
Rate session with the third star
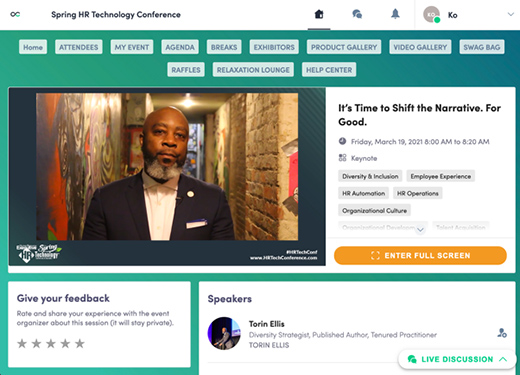(51, 343)
